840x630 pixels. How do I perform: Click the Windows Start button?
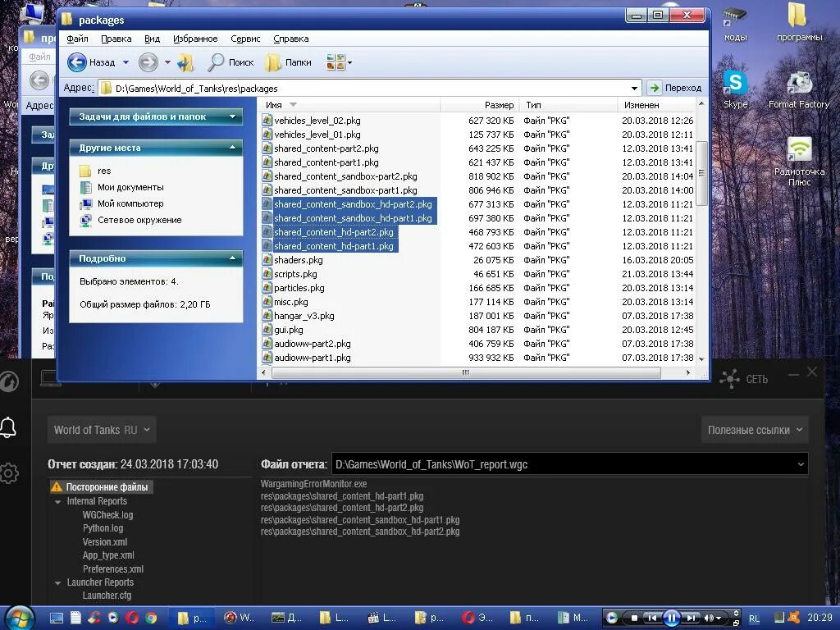tap(18, 619)
